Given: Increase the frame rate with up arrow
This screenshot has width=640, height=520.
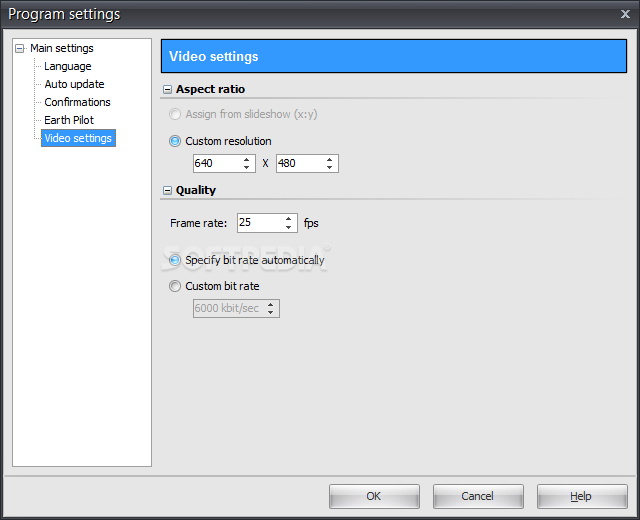Looking at the screenshot, I should (289, 219).
